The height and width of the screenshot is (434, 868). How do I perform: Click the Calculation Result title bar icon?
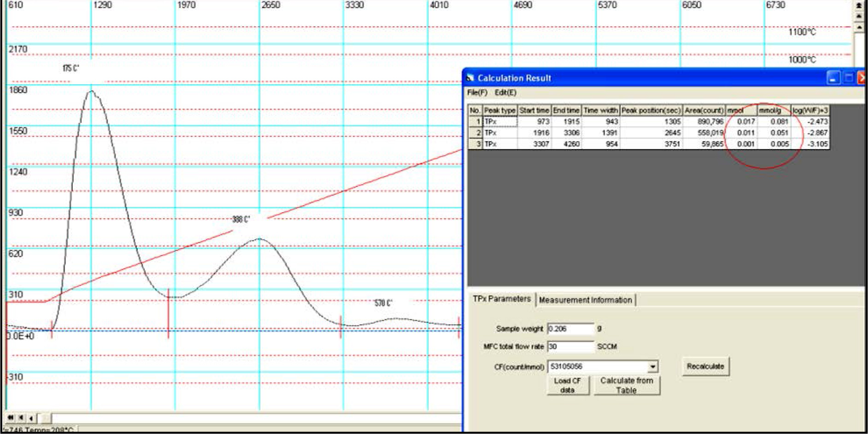click(470, 78)
